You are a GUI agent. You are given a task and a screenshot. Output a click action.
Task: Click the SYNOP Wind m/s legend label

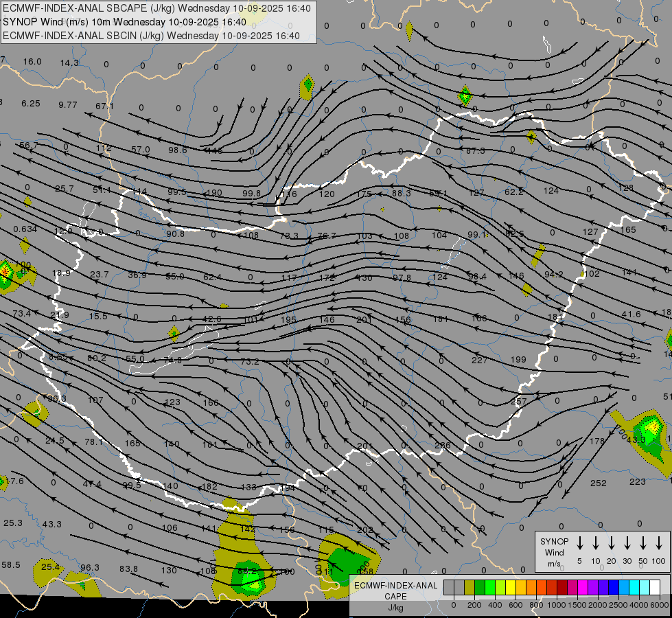[x=554, y=552]
